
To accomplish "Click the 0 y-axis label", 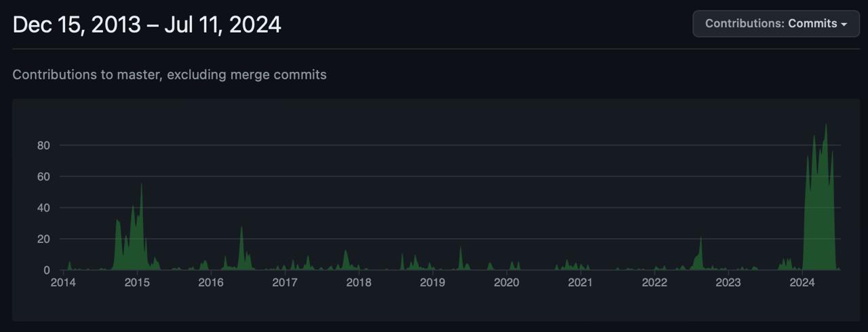I will [47, 270].
